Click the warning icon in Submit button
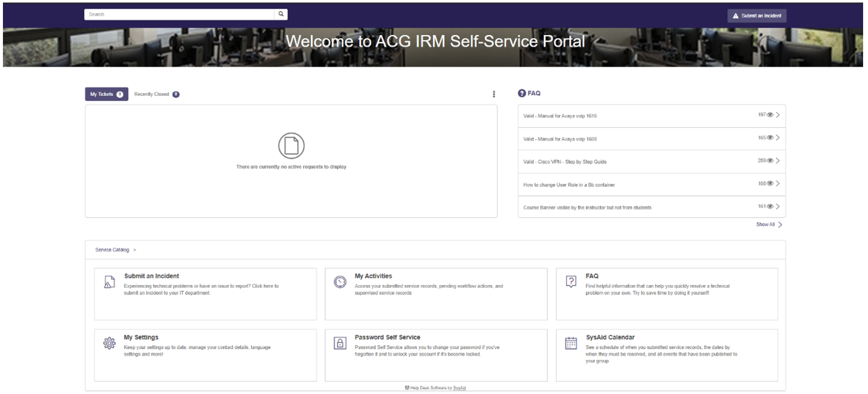 coord(735,16)
